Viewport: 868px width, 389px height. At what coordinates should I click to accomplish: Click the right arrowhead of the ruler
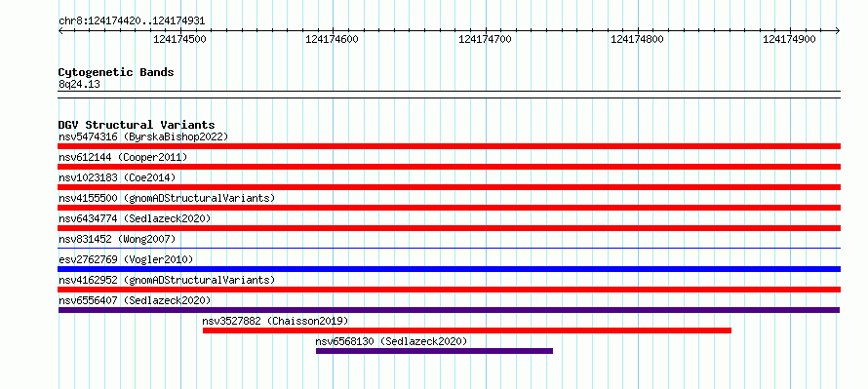pyautogui.click(x=838, y=30)
